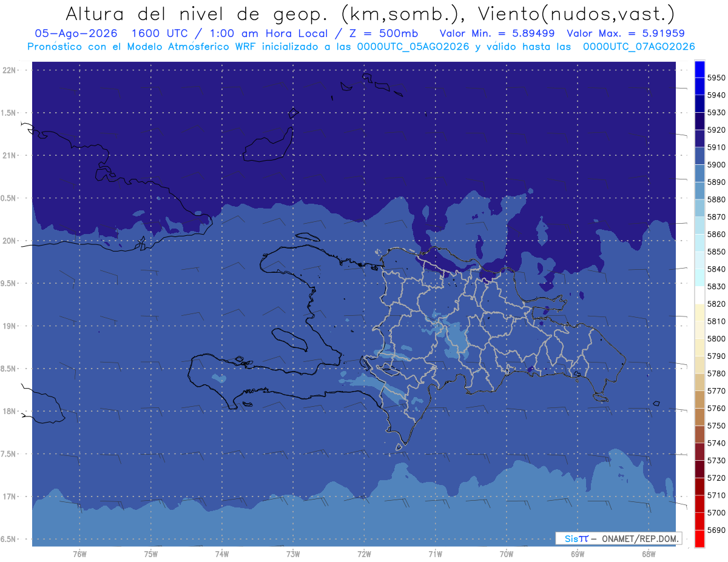Click the colorbar label '5880'
The width and height of the screenshot is (728, 562).
pyautogui.click(x=716, y=199)
